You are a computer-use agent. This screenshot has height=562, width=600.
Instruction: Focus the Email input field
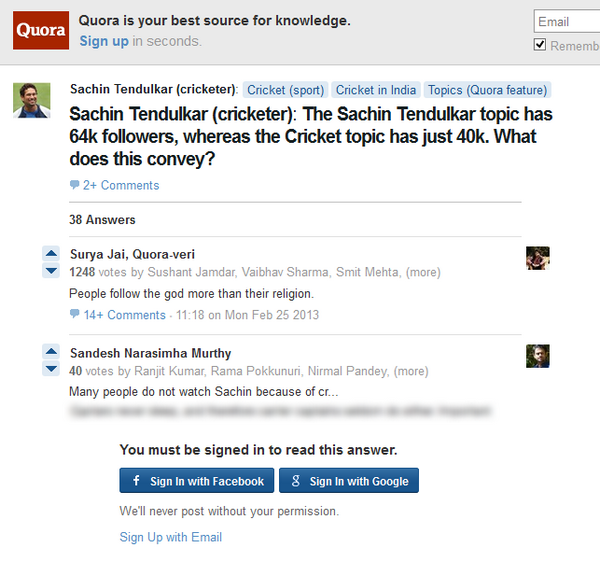pos(567,21)
